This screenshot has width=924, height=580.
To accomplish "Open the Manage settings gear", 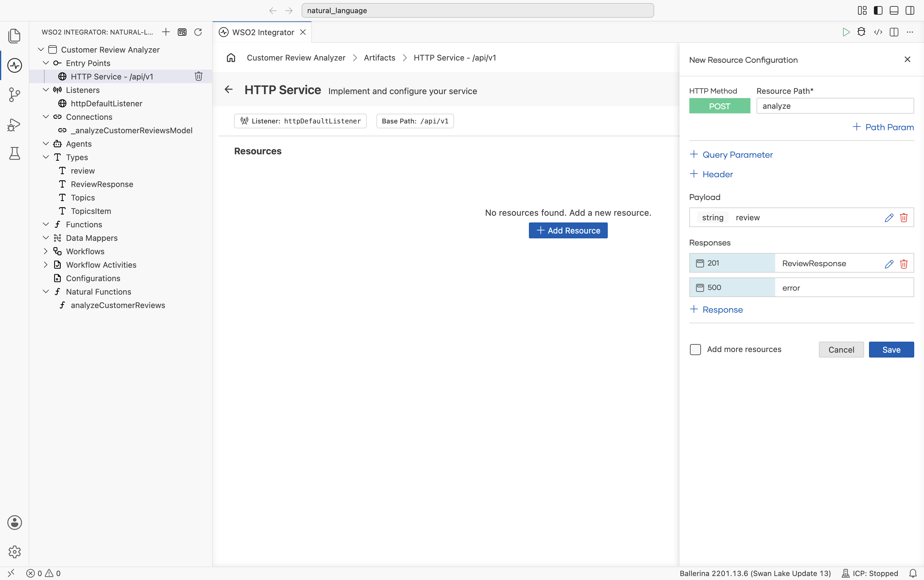I will pyautogui.click(x=15, y=552).
